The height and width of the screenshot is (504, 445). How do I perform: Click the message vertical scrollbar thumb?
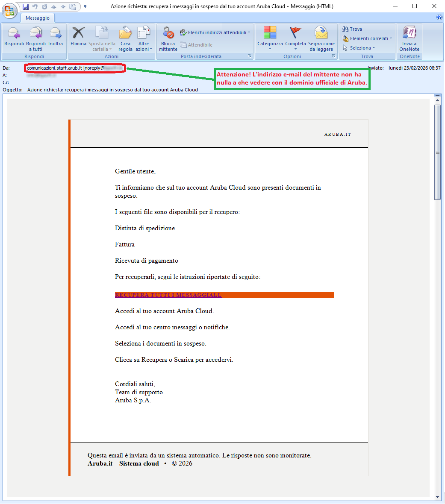[x=437, y=152]
